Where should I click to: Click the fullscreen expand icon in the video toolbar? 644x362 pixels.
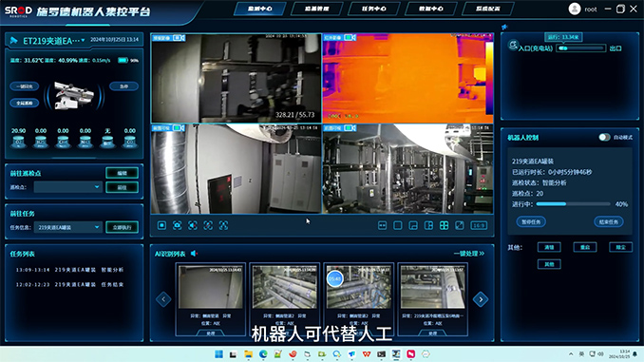point(460,225)
